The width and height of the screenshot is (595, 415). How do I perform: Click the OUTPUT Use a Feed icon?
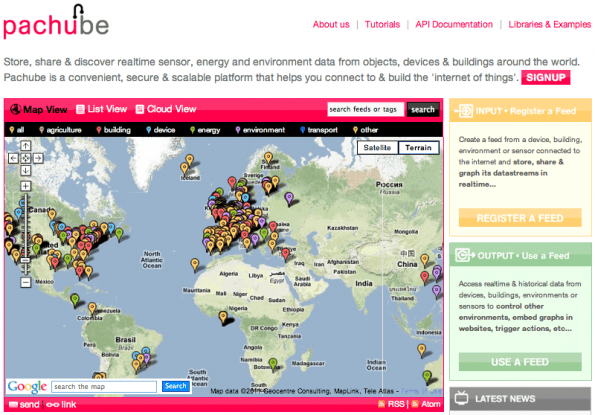(464, 255)
